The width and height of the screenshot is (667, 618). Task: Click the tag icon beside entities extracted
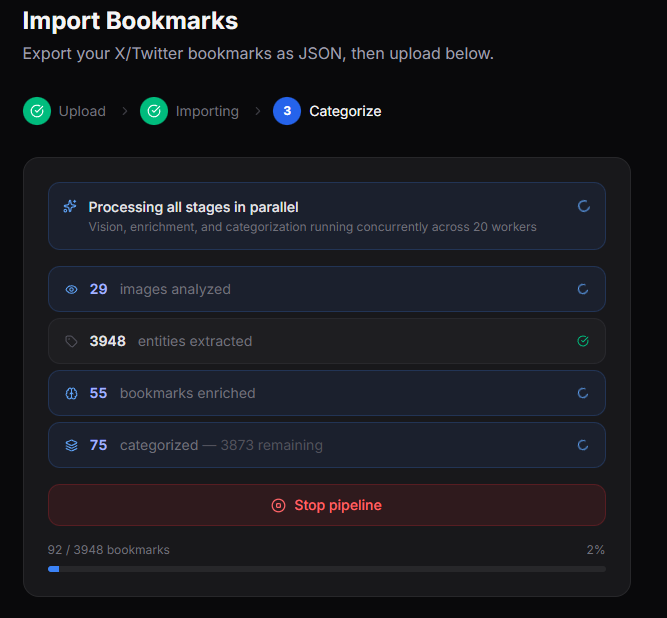[x=71, y=341]
